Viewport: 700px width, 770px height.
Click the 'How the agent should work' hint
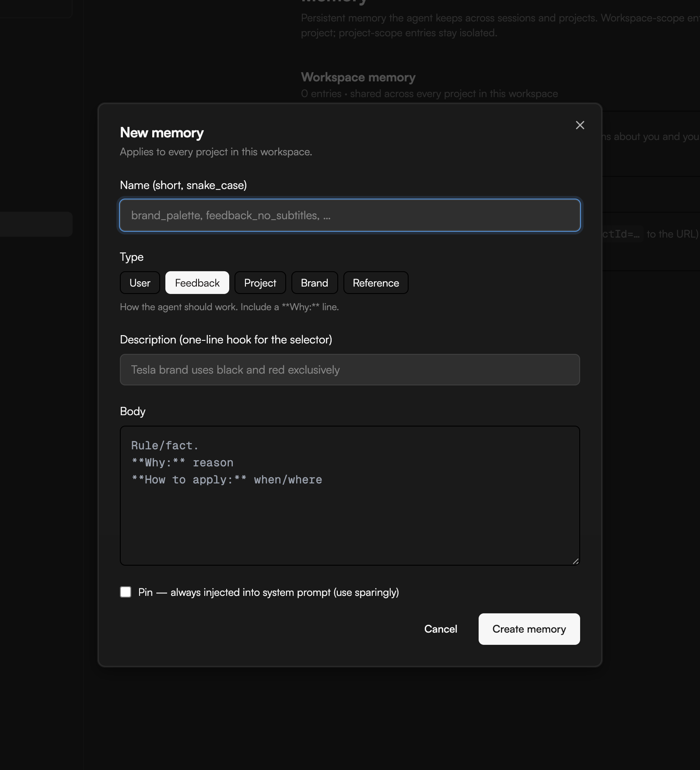(x=229, y=307)
